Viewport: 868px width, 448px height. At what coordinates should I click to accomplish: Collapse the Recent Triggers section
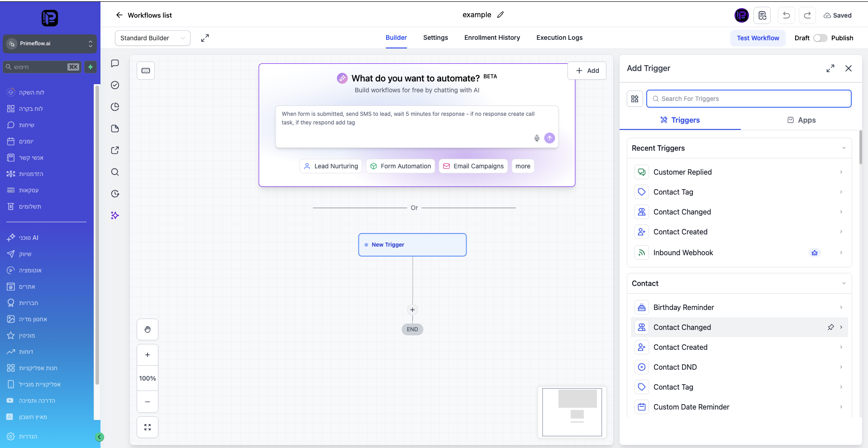tap(844, 148)
